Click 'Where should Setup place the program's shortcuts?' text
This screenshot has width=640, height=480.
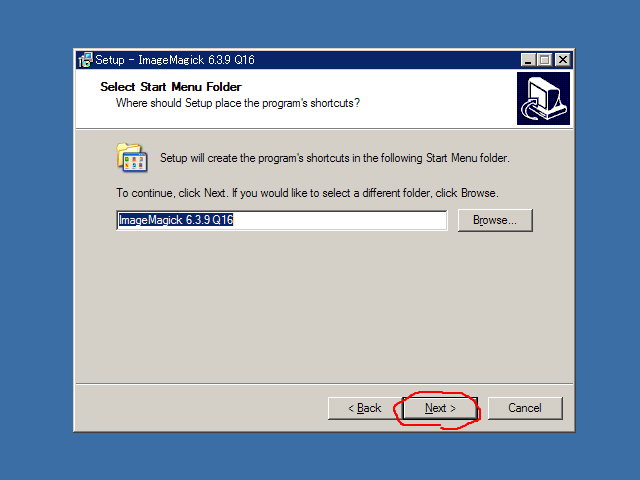(x=238, y=103)
